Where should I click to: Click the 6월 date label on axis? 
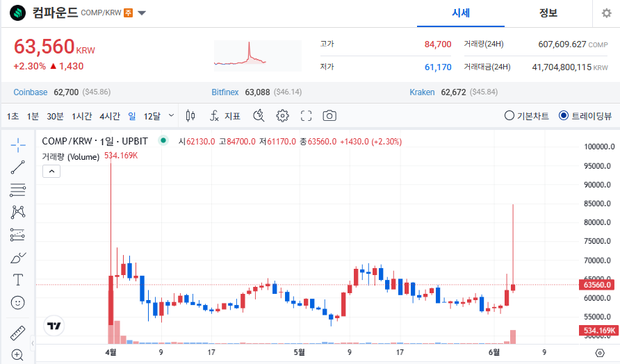pos(494,351)
